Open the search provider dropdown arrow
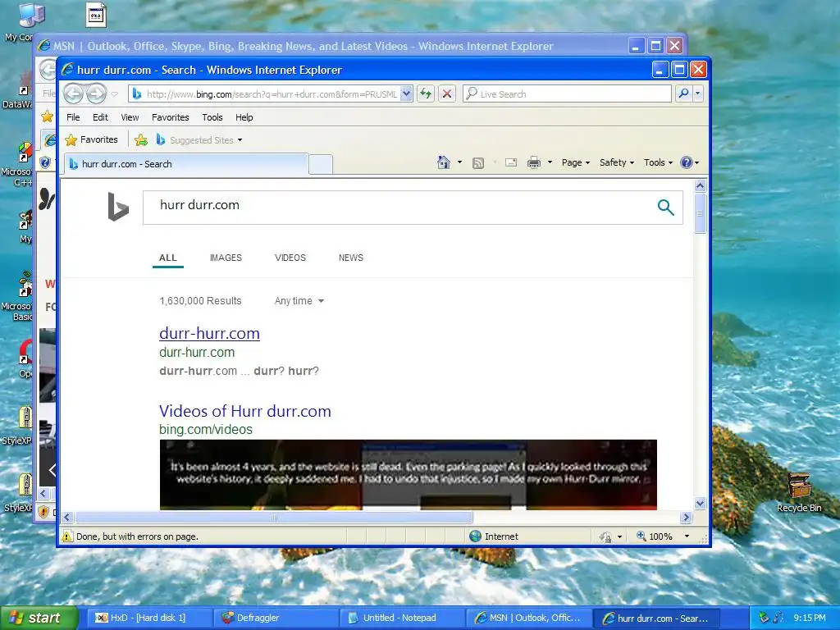 click(x=697, y=94)
